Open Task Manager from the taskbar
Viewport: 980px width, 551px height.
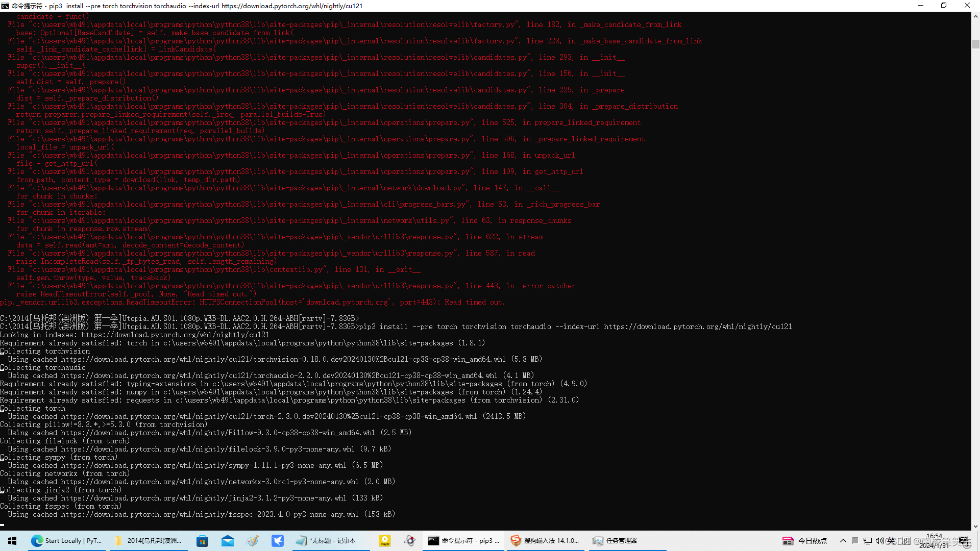point(615,541)
